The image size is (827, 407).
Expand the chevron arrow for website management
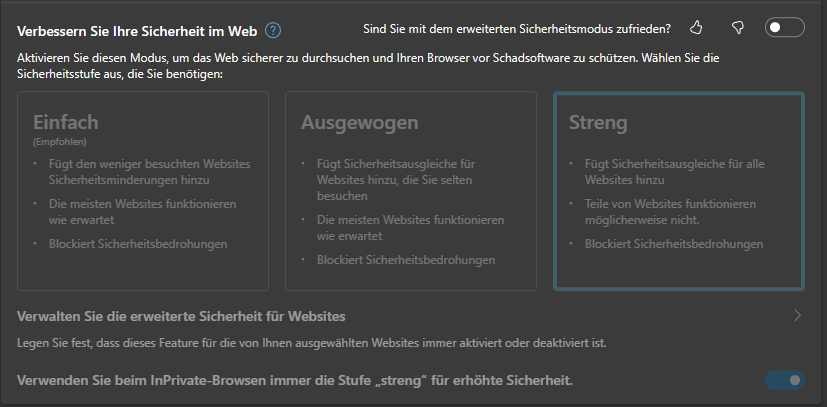797,315
